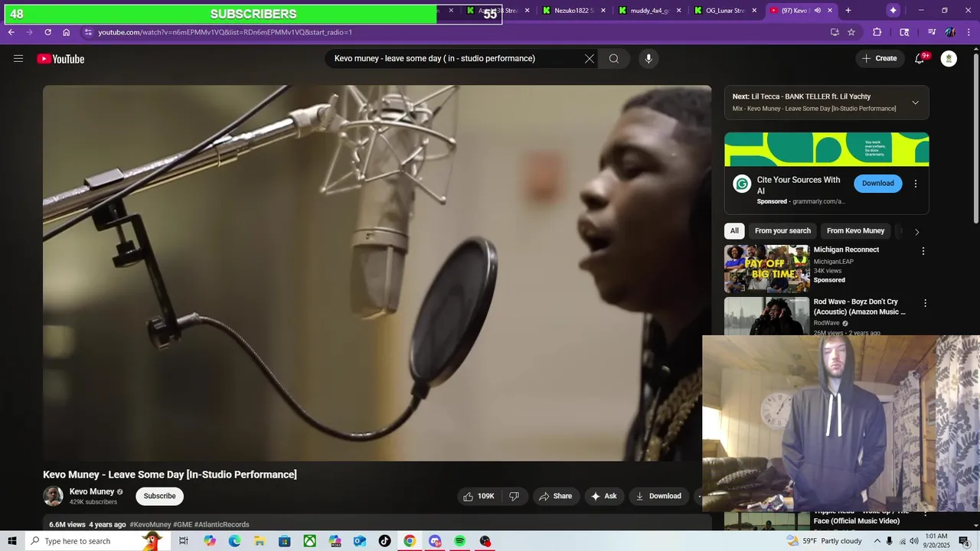Open Michigan Reconnect video thumbnail
The height and width of the screenshot is (551, 980).
tap(766, 269)
